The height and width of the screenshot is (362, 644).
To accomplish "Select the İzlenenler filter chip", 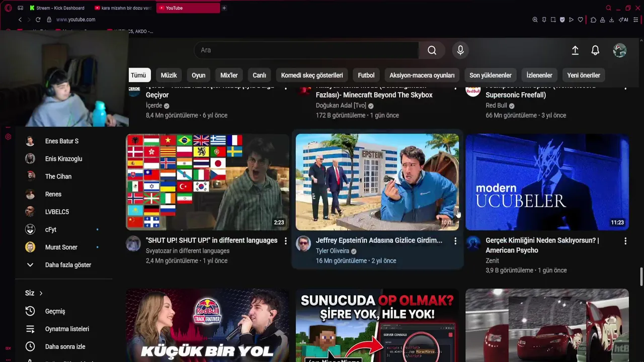I will pyautogui.click(x=539, y=75).
